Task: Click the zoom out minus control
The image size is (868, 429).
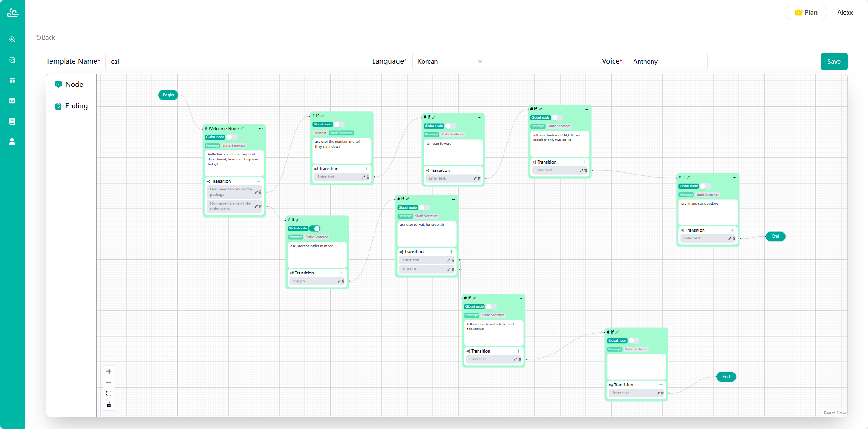Action: 109,382
